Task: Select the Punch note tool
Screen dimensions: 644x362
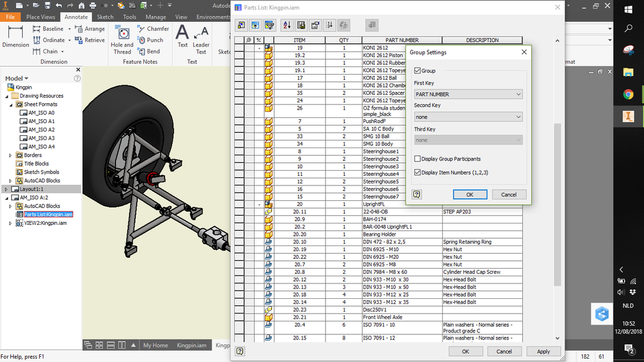Action: (151, 40)
